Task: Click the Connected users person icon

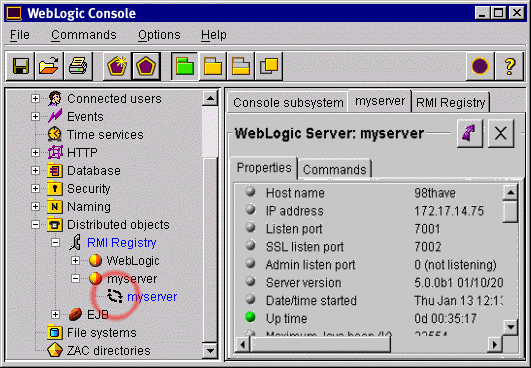Action: coord(55,98)
